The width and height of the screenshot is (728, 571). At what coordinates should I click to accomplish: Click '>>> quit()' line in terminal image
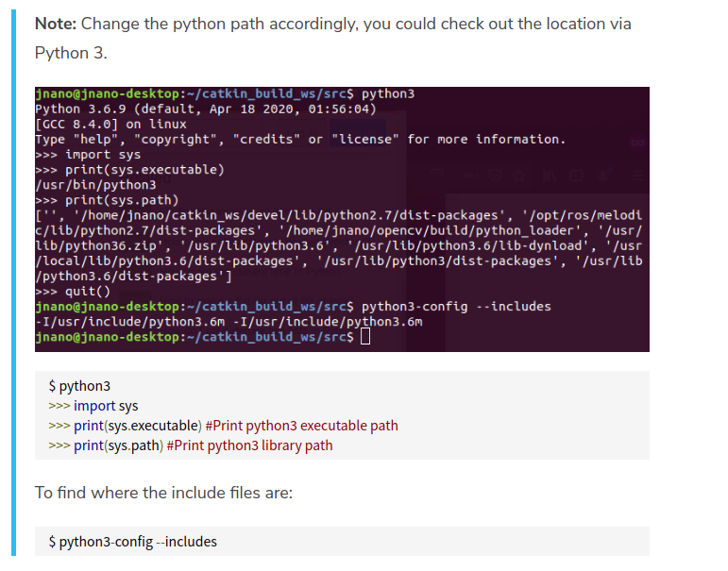tap(73, 291)
